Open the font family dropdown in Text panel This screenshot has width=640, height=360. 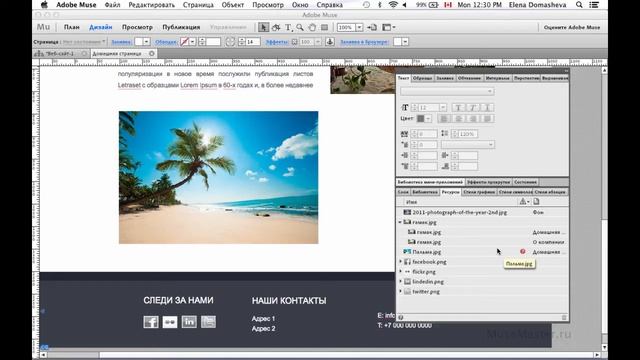[x=447, y=91]
